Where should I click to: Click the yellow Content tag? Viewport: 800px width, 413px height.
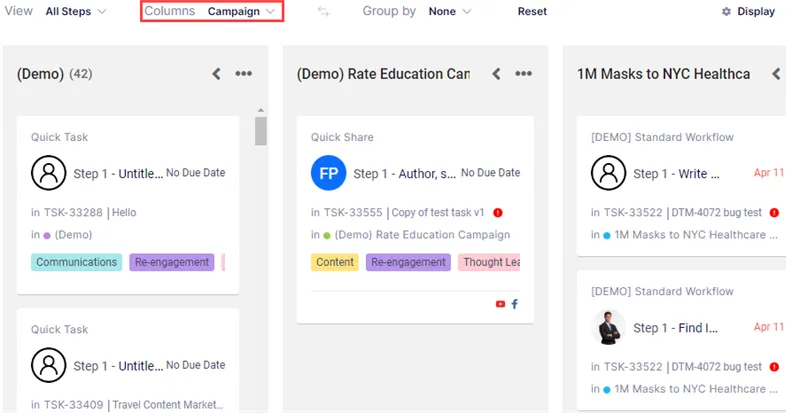point(335,262)
